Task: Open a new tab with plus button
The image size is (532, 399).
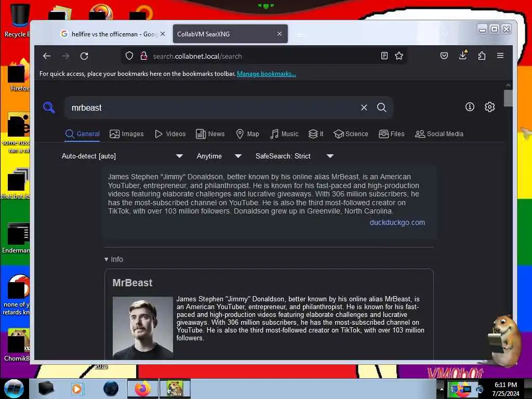Action: pyautogui.click(x=299, y=35)
